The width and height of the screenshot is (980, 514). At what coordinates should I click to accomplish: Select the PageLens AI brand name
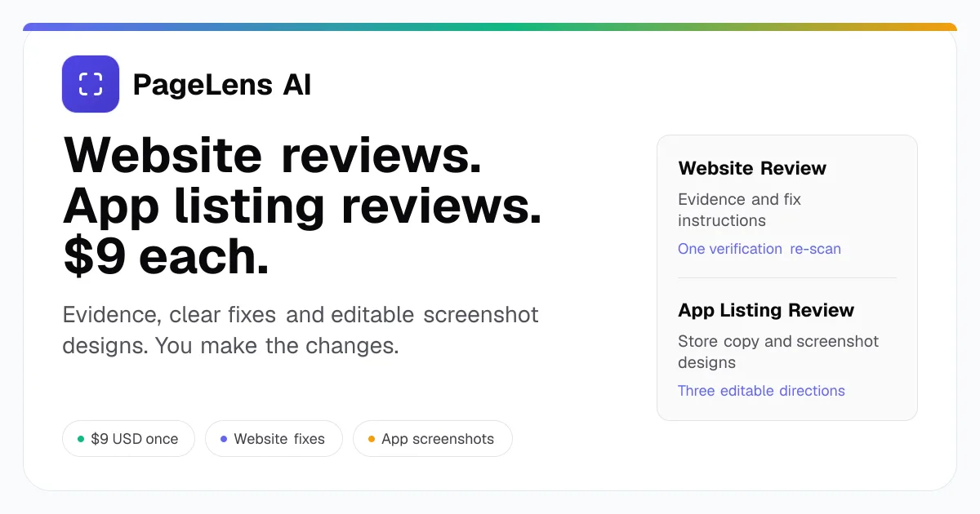pos(222,85)
